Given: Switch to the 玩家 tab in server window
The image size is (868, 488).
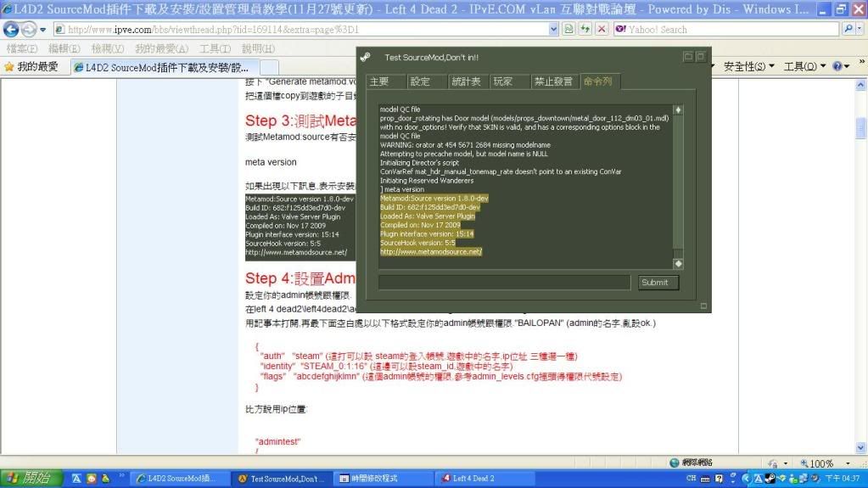Looking at the screenshot, I should (503, 81).
